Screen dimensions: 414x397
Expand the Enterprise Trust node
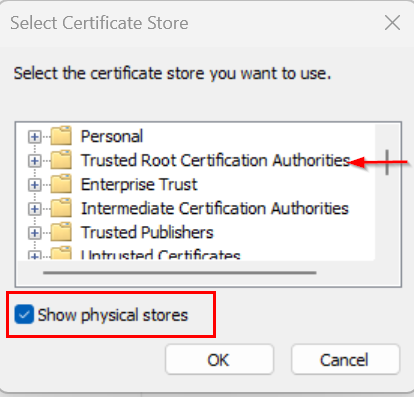[34, 185]
